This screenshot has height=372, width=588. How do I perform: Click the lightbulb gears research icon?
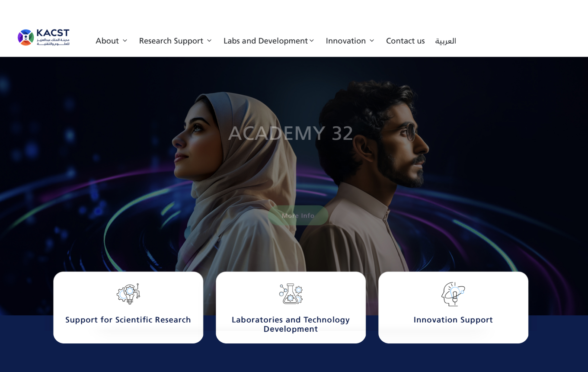tap(128, 294)
